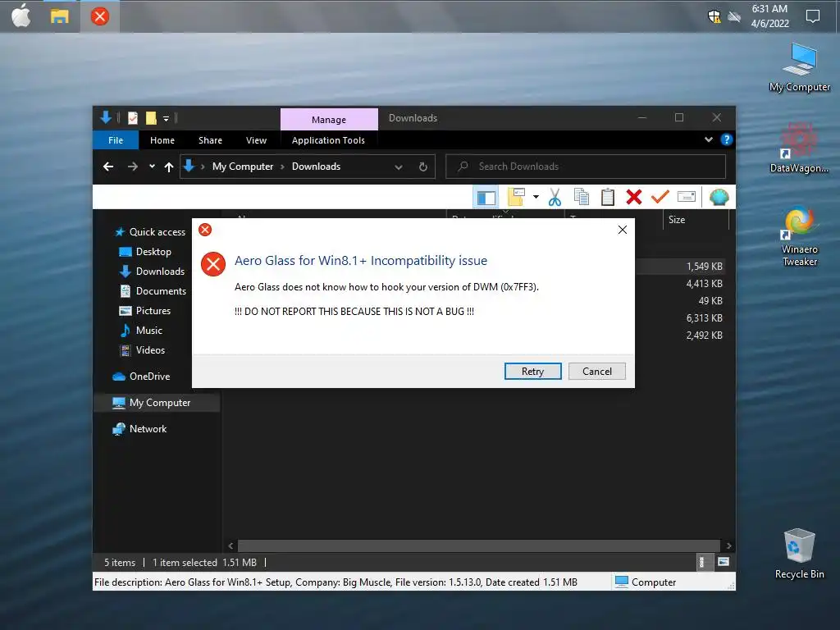This screenshot has width=840, height=630.
Task: Click the red error taskbar icon
Action: tap(99, 16)
